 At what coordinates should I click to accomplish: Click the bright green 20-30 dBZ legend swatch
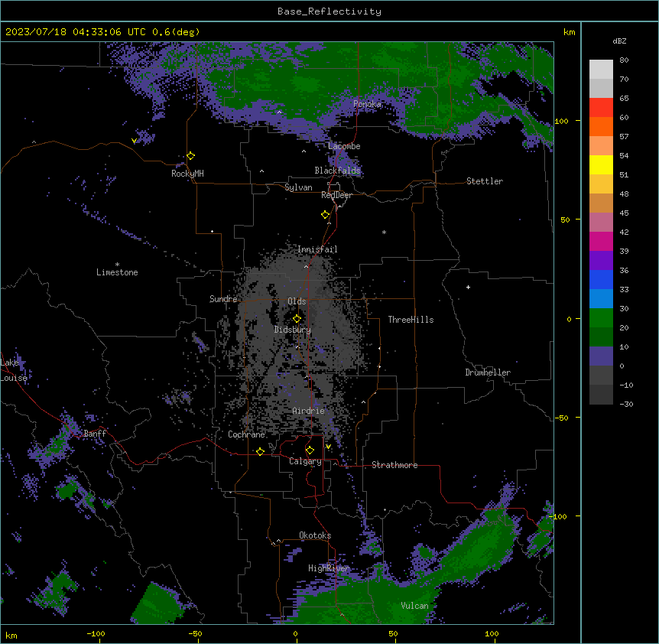click(601, 318)
